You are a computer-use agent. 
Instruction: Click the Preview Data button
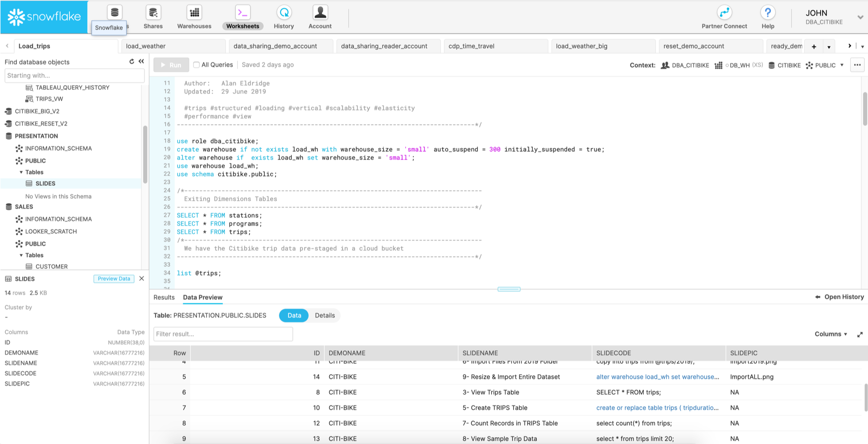coord(114,279)
